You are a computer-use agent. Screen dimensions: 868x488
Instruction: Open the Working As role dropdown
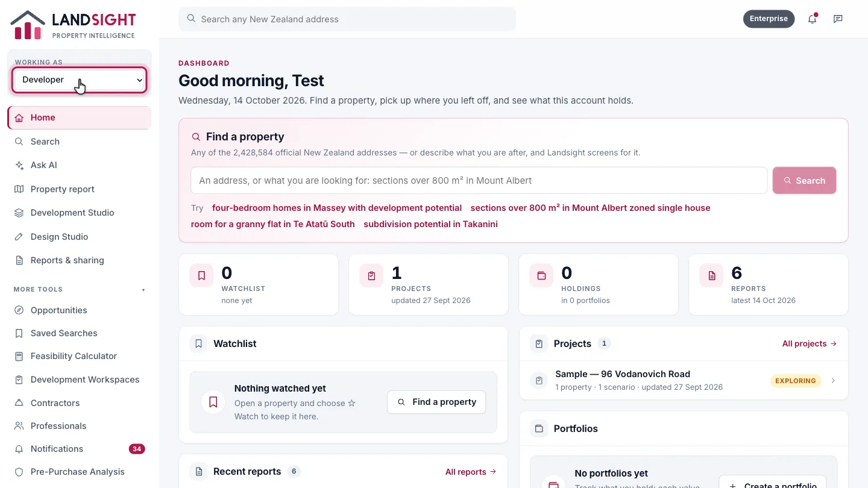80,80
